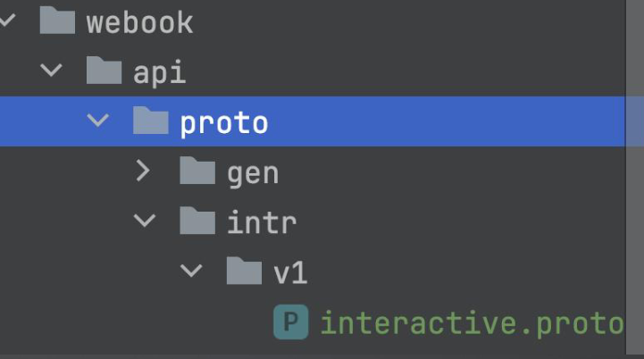Collapse the selected proto folder chevron
This screenshot has width=644, height=359.
(98, 121)
